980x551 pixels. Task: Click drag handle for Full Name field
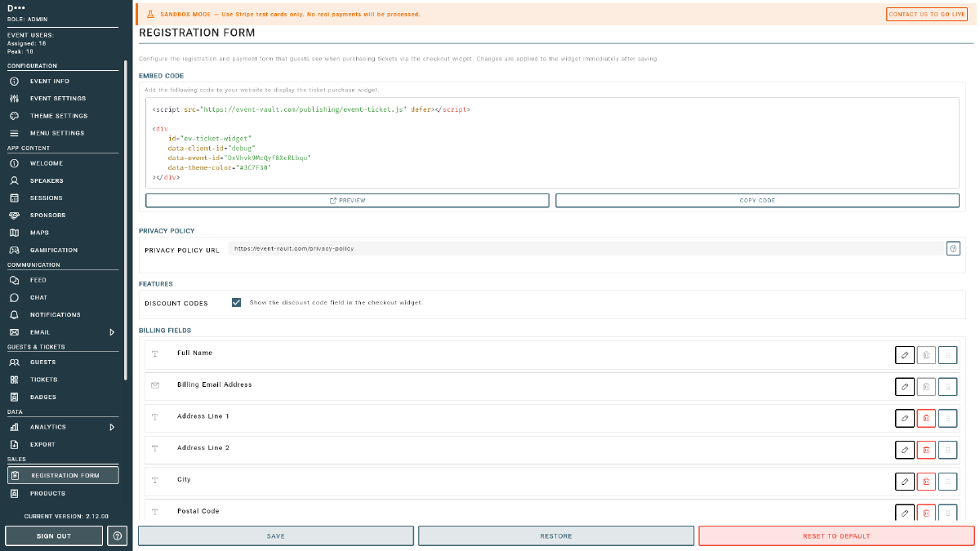click(x=947, y=355)
